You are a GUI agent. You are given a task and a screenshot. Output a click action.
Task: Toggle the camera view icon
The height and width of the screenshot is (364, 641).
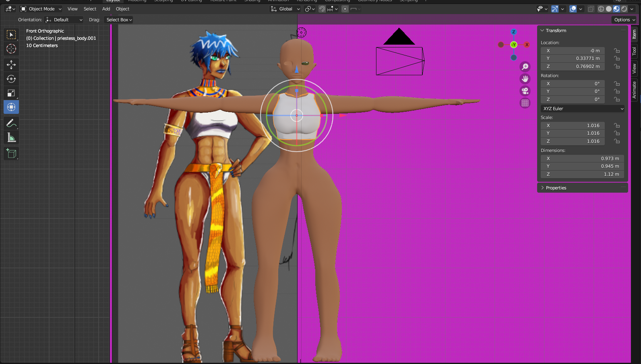(525, 91)
